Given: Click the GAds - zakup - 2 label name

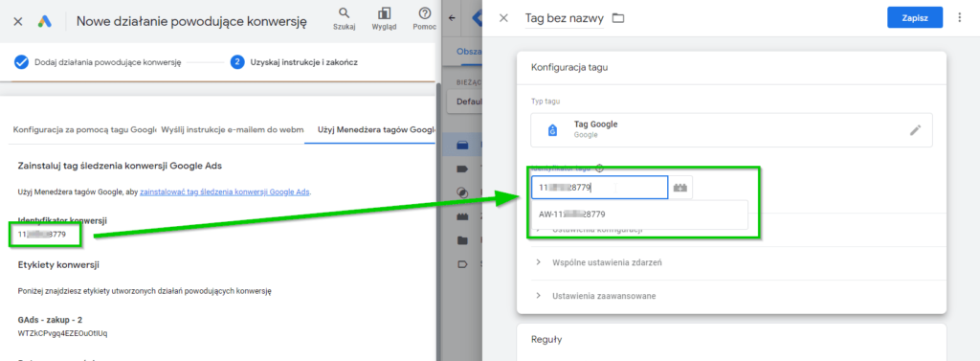Looking at the screenshot, I should pos(50,319).
